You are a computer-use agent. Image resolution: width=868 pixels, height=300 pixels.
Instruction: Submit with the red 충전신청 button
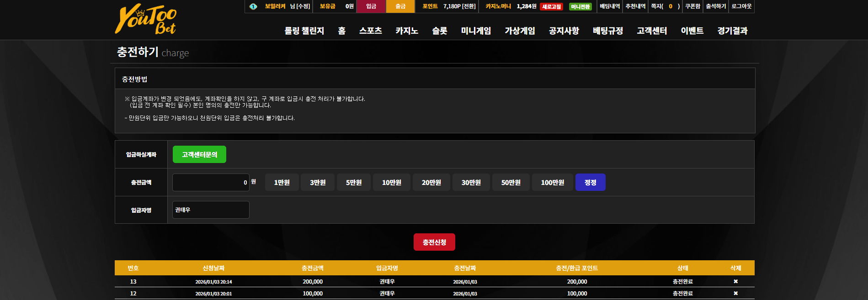[x=434, y=242]
